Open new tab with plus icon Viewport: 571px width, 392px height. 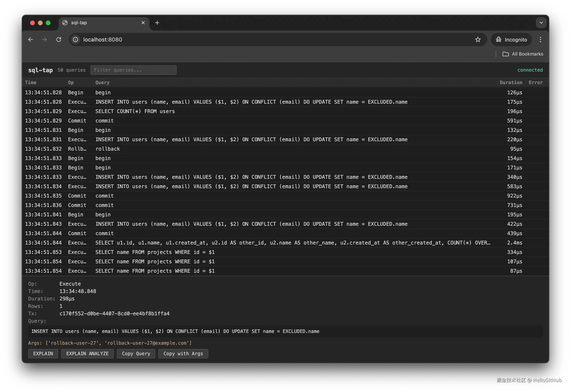tap(157, 23)
